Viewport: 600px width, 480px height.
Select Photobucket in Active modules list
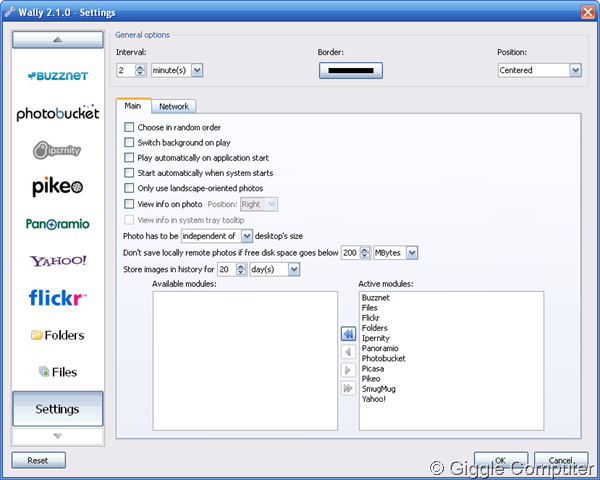[x=383, y=359]
